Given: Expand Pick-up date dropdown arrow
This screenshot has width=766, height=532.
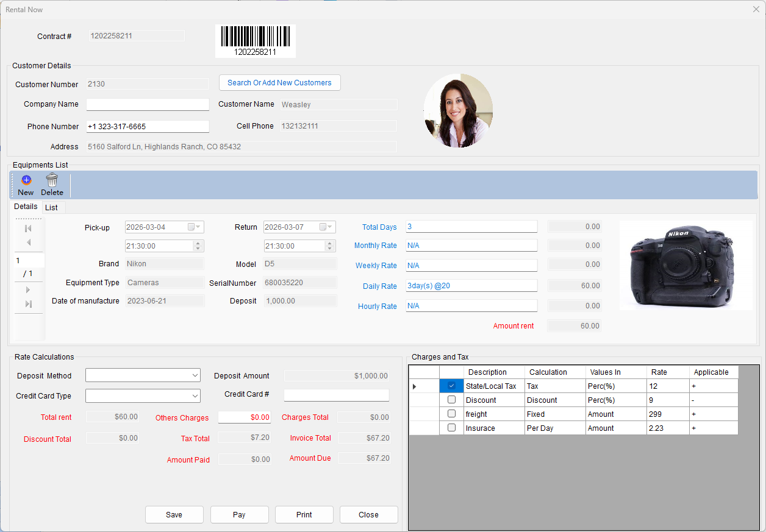Looking at the screenshot, I should [x=198, y=227].
